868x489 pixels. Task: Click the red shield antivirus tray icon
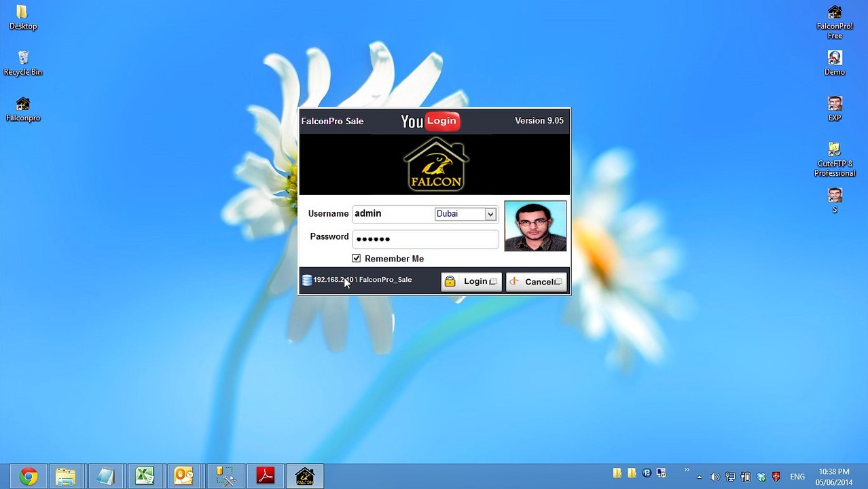(776, 477)
